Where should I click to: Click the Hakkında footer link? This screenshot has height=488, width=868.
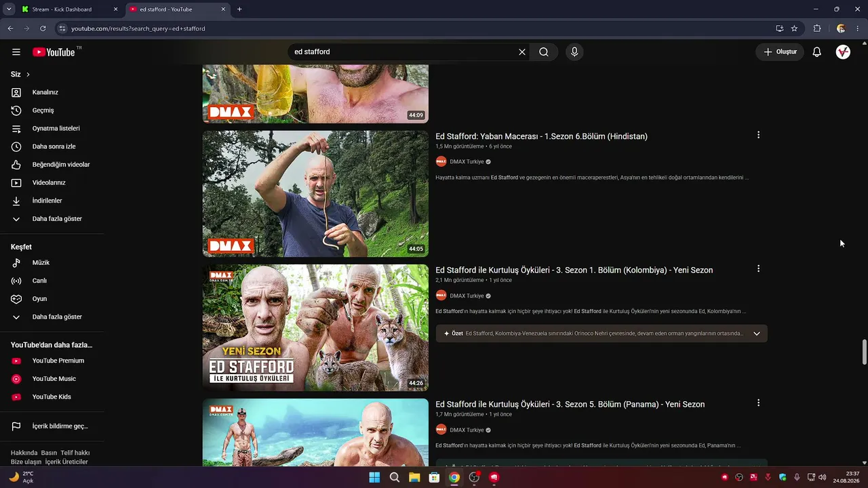point(24,453)
